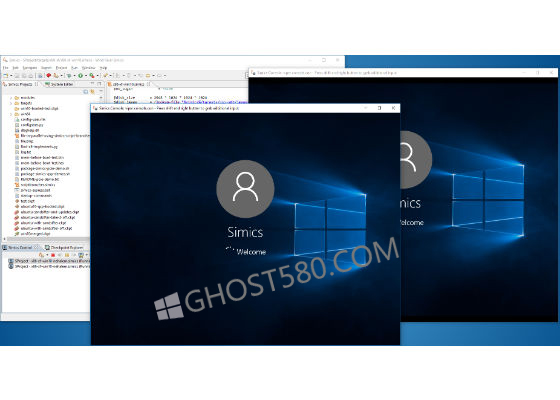Switch to the Checkpoint Explorer tab
560x400 pixels.
[x=64, y=248]
